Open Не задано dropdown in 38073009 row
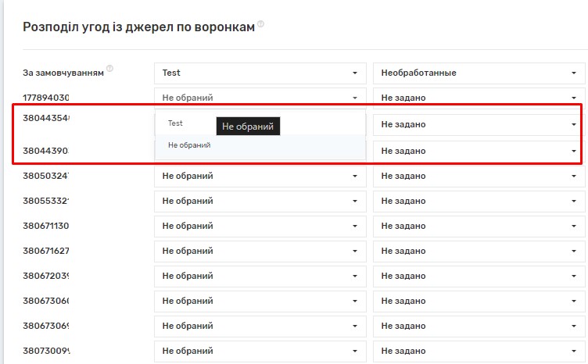 [x=479, y=351]
